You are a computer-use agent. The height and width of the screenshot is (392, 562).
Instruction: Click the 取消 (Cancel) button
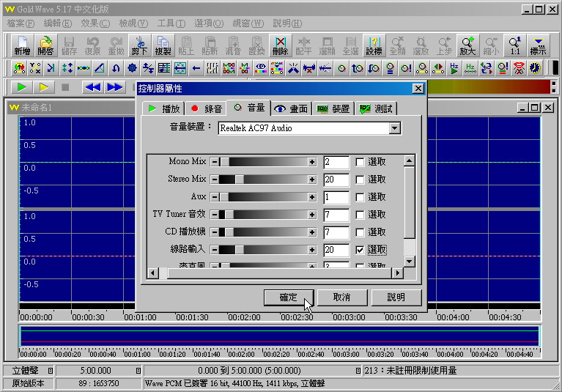pos(341,297)
